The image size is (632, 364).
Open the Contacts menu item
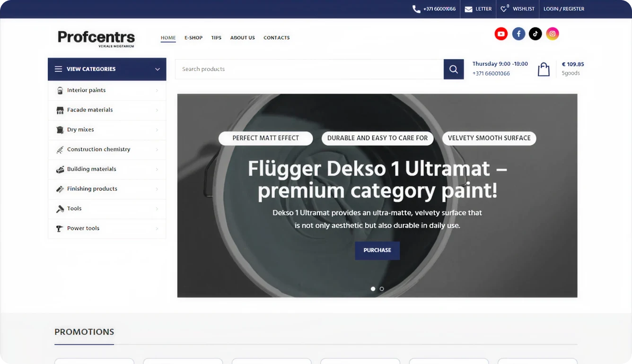click(x=277, y=38)
